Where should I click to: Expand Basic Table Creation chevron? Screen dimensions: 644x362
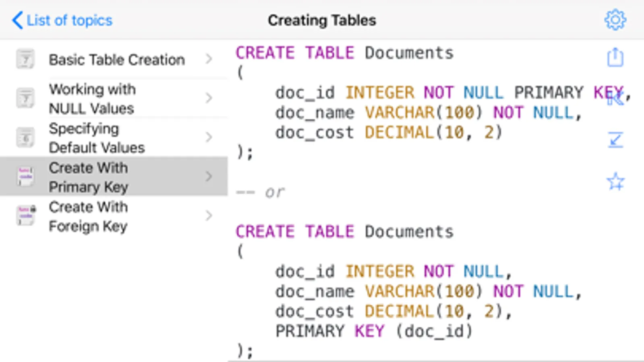(x=209, y=59)
